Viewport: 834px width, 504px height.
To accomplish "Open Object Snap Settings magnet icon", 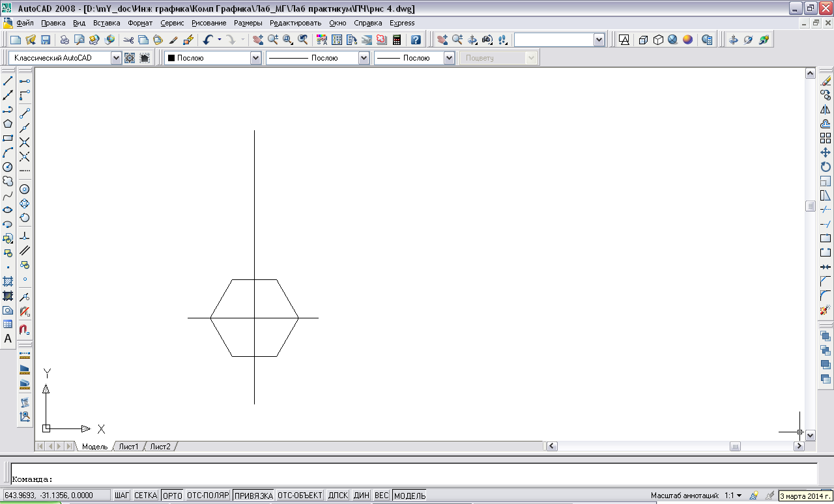I will click(25, 329).
